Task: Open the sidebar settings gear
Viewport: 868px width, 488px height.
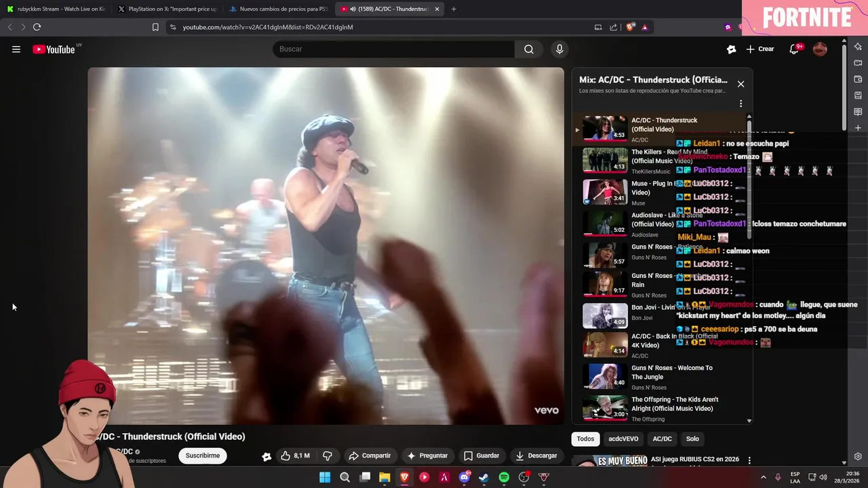Action: (858, 456)
